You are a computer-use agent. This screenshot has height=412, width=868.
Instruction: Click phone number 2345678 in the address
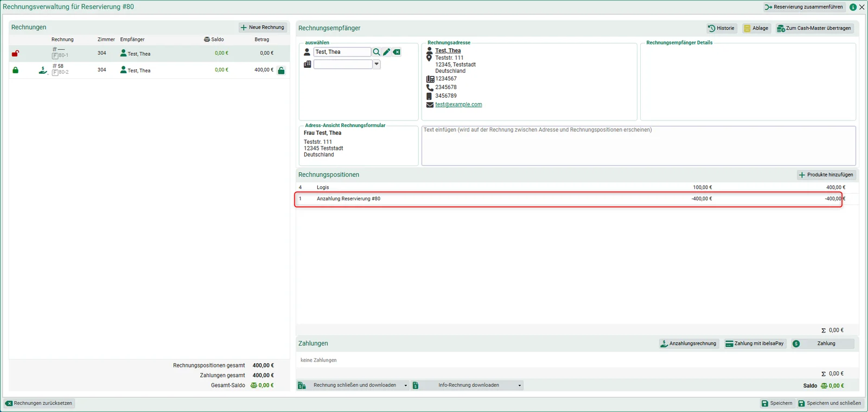[x=446, y=87]
